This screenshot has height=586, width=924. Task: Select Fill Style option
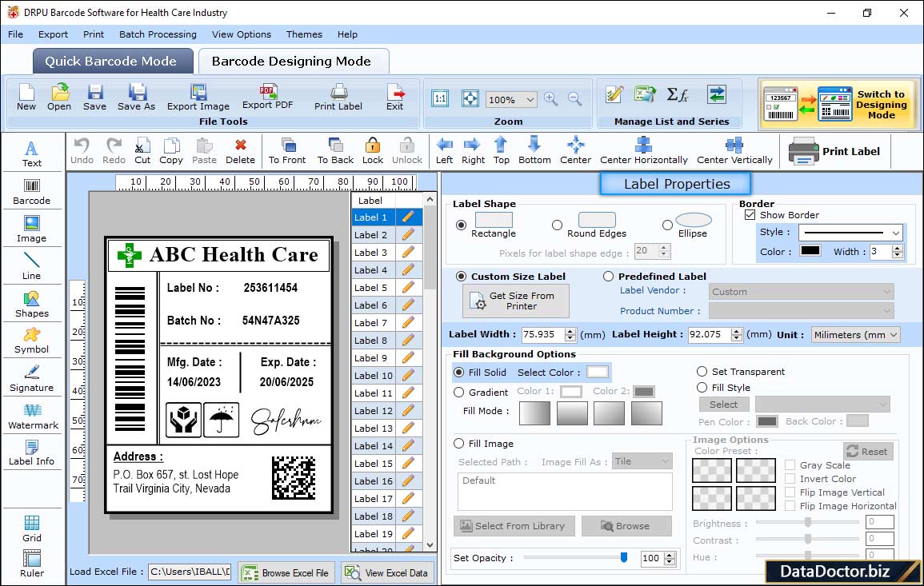click(x=702, y=388)
